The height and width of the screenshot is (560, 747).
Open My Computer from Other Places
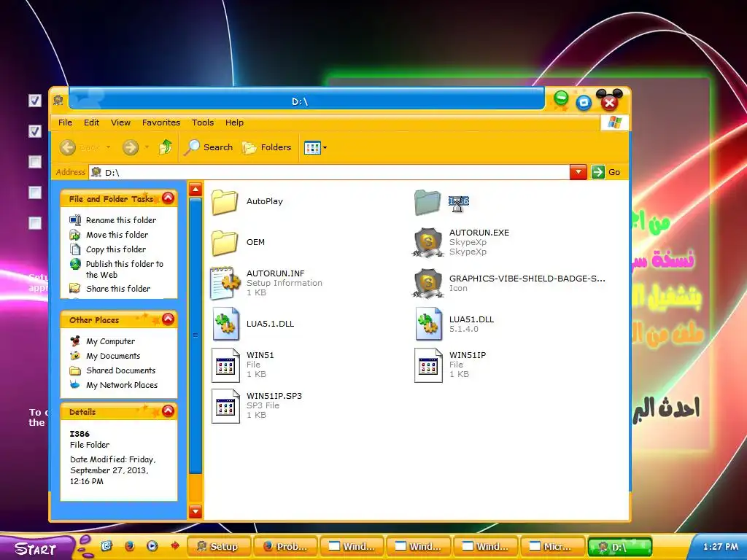(x=111, y=341)
